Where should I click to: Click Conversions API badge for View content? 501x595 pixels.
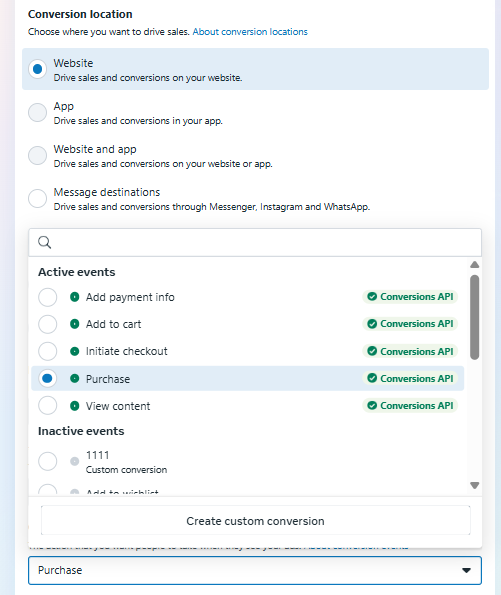[x=410, y=406]
